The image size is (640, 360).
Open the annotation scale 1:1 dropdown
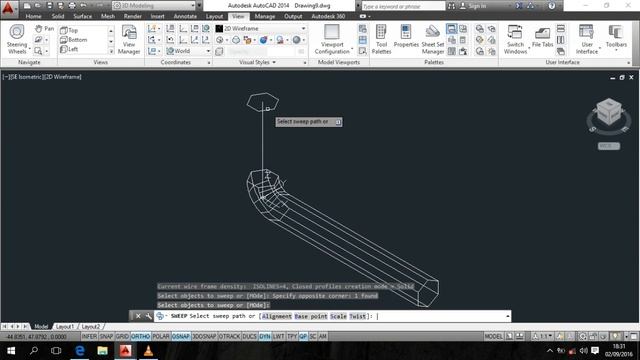coord(542,336)
